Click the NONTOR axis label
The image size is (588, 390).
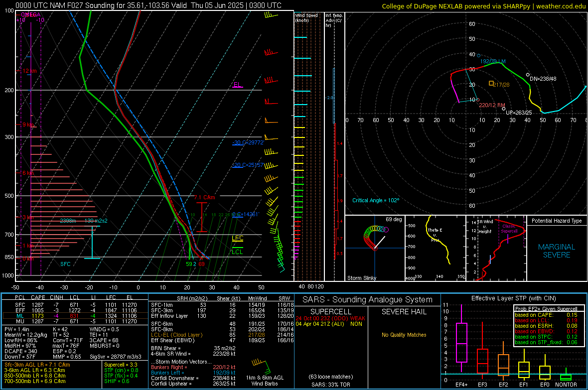pyautogui.click(x=566, y=385)
